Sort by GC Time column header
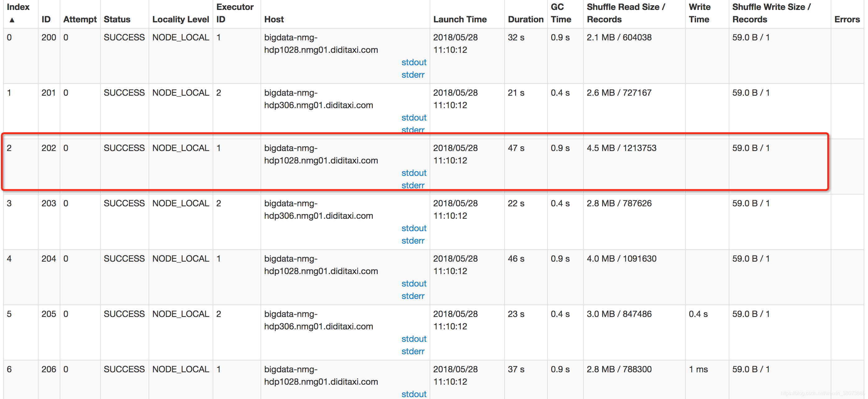868x399 pixels. [561, 13]
